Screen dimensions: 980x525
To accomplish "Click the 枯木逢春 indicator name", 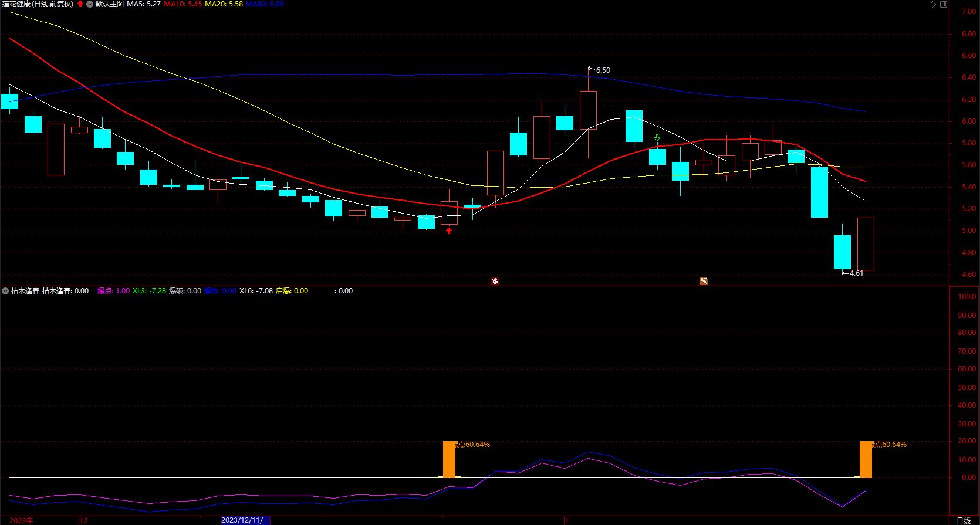I will click(x=25, y=291).
